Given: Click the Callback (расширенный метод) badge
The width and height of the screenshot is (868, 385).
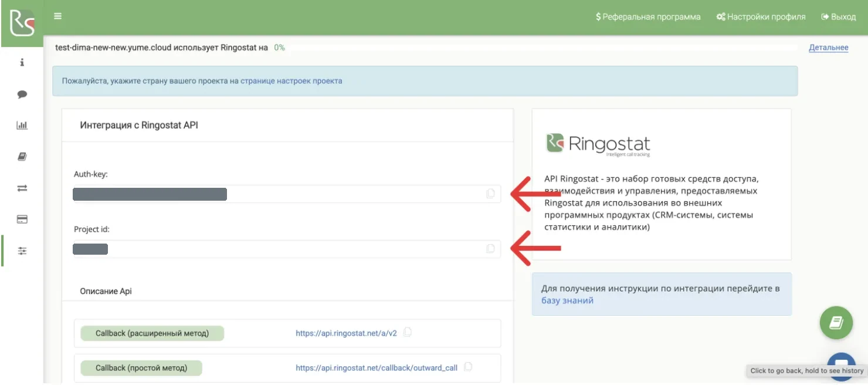Looking at the screenshot, I should pyautogui.click(x=152, y=333).
